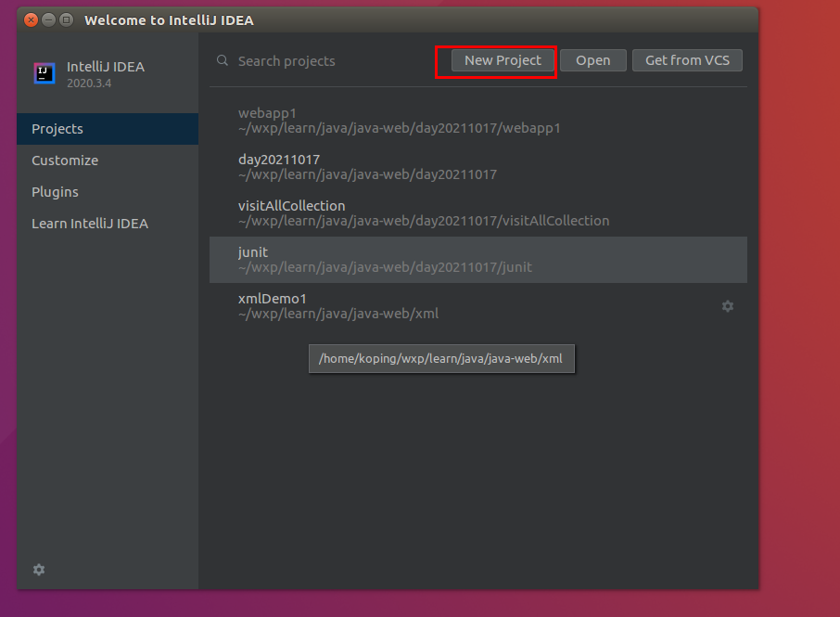
Task: Click the settings gear in sidebar bottom
Action: (x=39, y=570)
